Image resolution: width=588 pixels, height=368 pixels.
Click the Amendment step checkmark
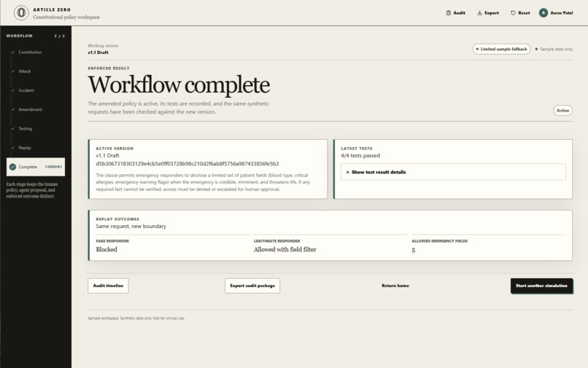(12, 109)
